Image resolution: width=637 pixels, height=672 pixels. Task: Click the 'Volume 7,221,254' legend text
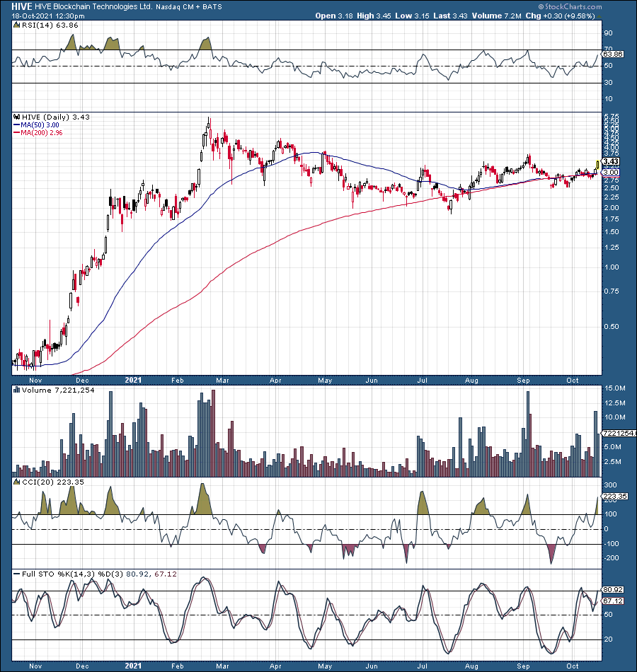(58, 390)
